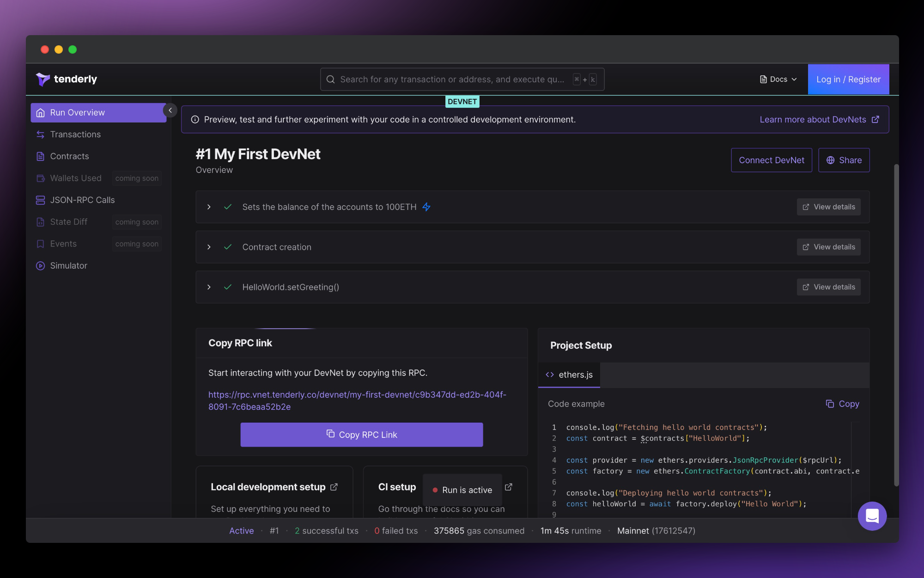Click the lightning bolt icon beside 100ETH
Screen dimensions: 924x578
click(426, 207)
